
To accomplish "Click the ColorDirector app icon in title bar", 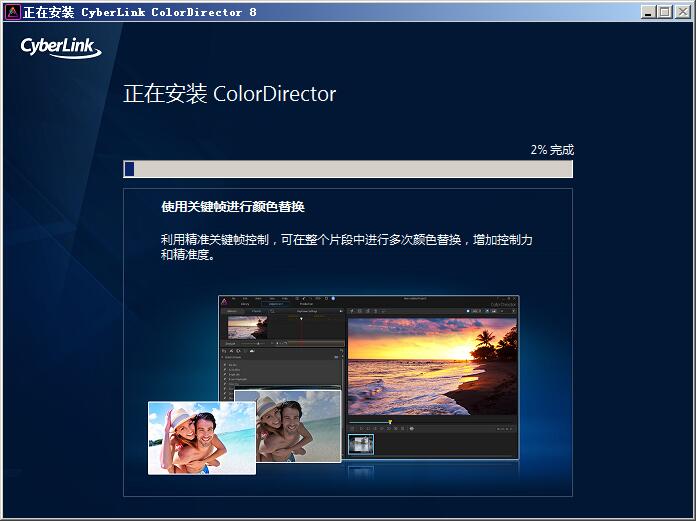I will point(13,12).
